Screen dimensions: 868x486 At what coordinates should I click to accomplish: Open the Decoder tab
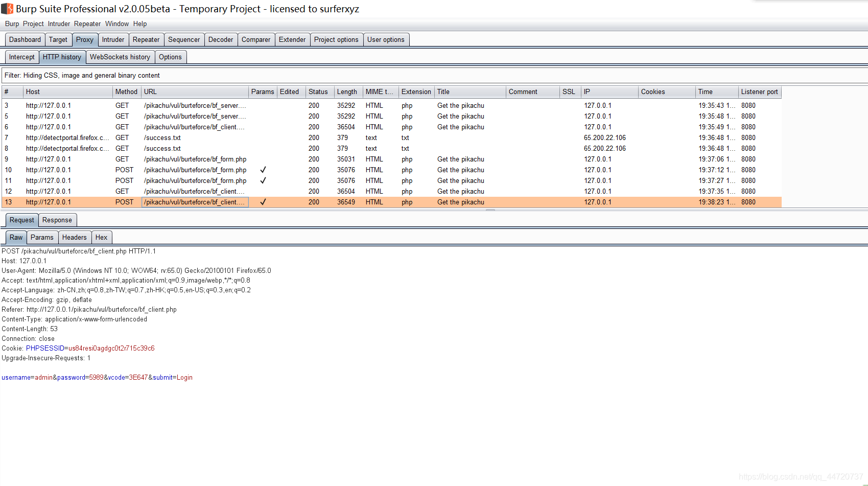pyautogui.click(x=221, y=39)
